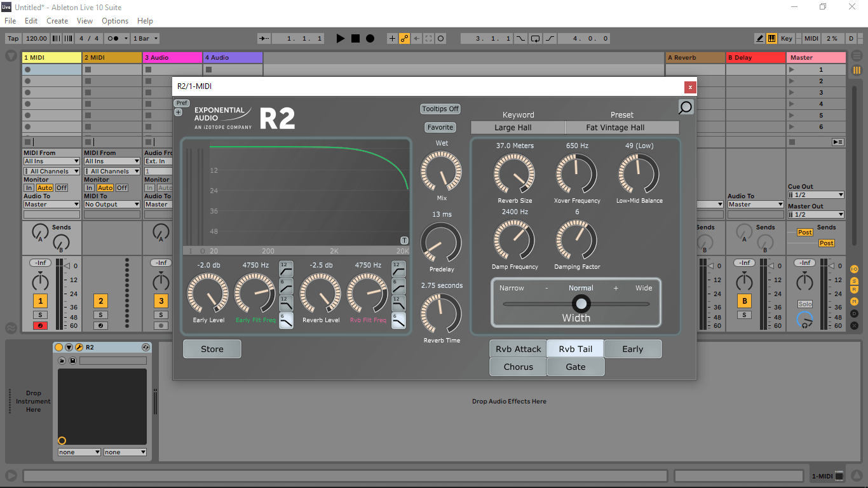Open the Large Hall keyword dropdown
868x488 pixels.
[518, 128]
